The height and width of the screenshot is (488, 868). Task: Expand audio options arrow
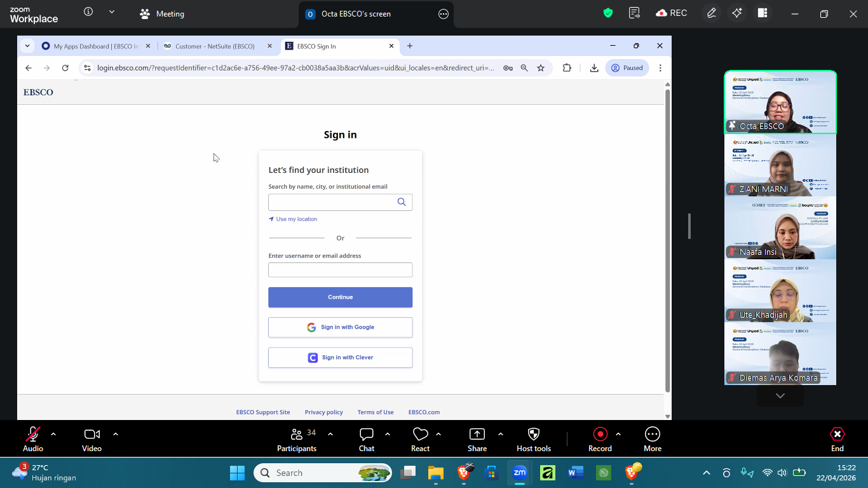[53, 434]
